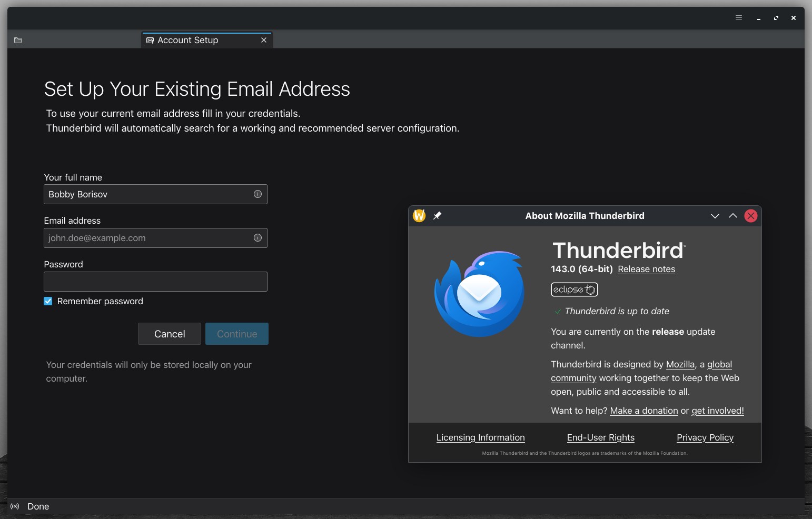The width and height of the screenshot is (812, 519).
Task: Click the eclipse badge in the About dialog
Action: (x=574, y=290)
